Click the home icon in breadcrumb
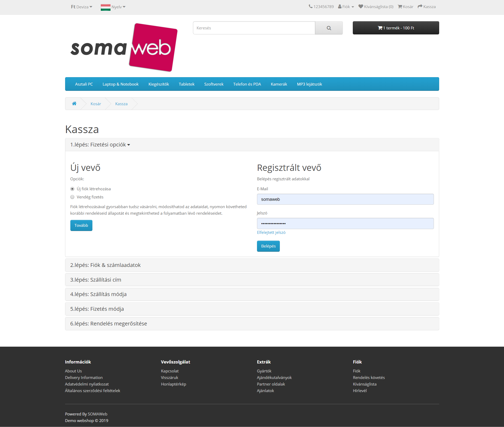 74,103
